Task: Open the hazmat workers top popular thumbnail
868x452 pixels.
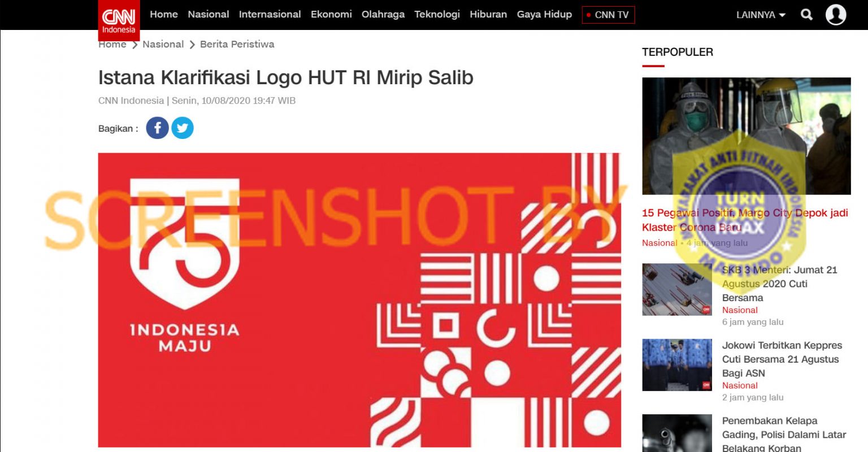Action: tap(746, 136)
